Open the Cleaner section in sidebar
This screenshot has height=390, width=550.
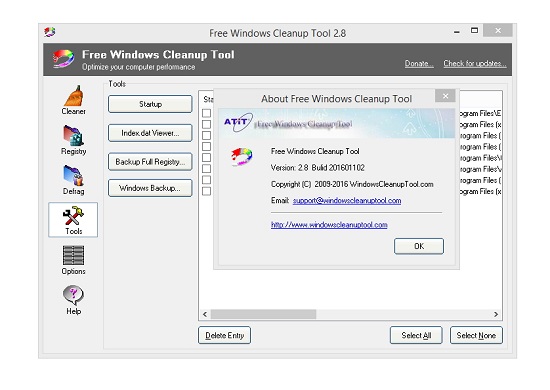click(73, 100)
